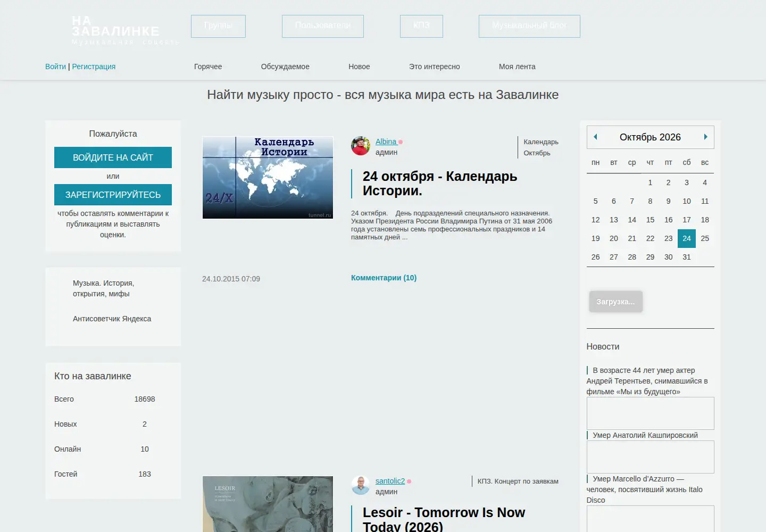Click the Октябрь 2026 calendar header
The height and width of the screenshot is (532, 766).
(x=650, y=137)
